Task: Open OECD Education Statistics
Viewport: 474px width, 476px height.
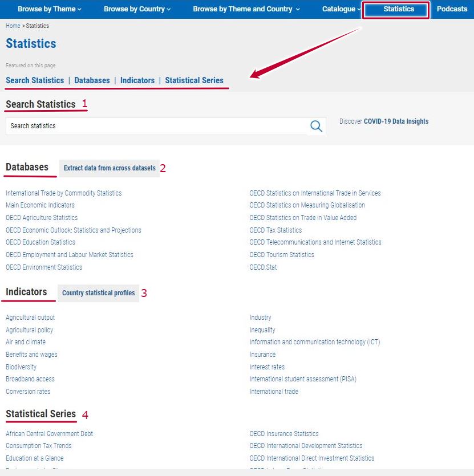Action: 40,242
